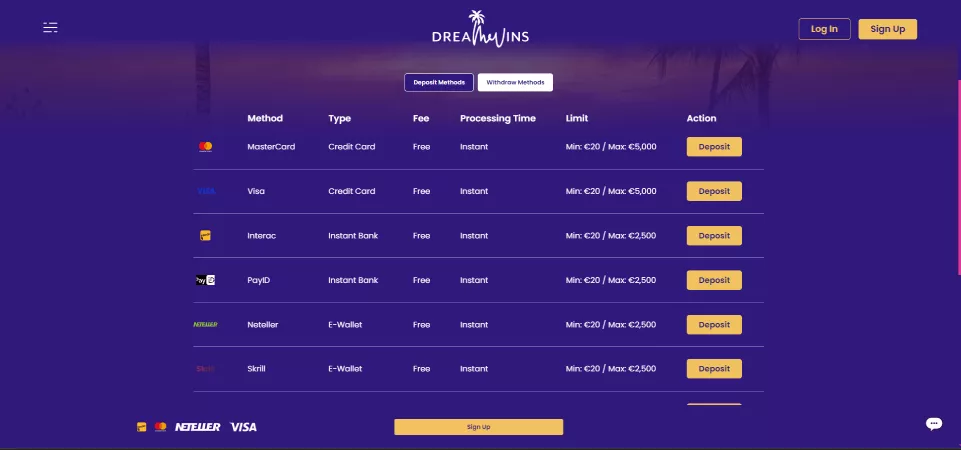Screen dimensions: 961x450
Task: Click Deposit for Skrill e-wallet
Action: [x=714, y=369]
